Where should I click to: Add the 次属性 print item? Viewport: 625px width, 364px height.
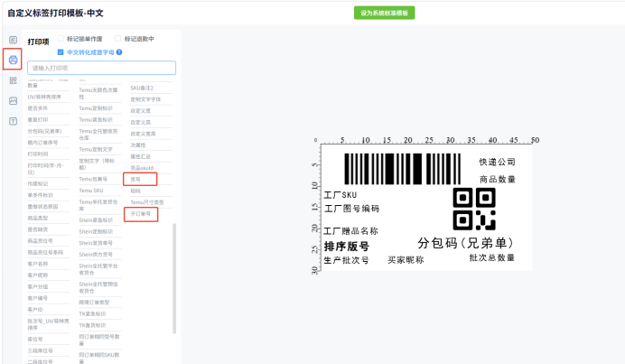138,145
